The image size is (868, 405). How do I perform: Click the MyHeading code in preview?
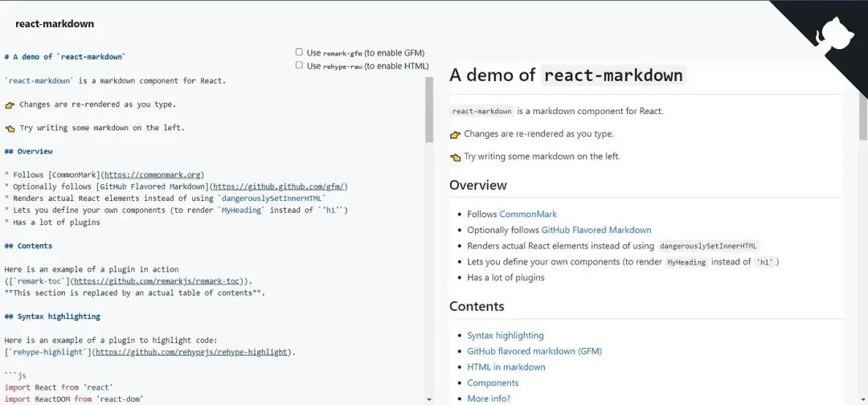click(686, 262)
